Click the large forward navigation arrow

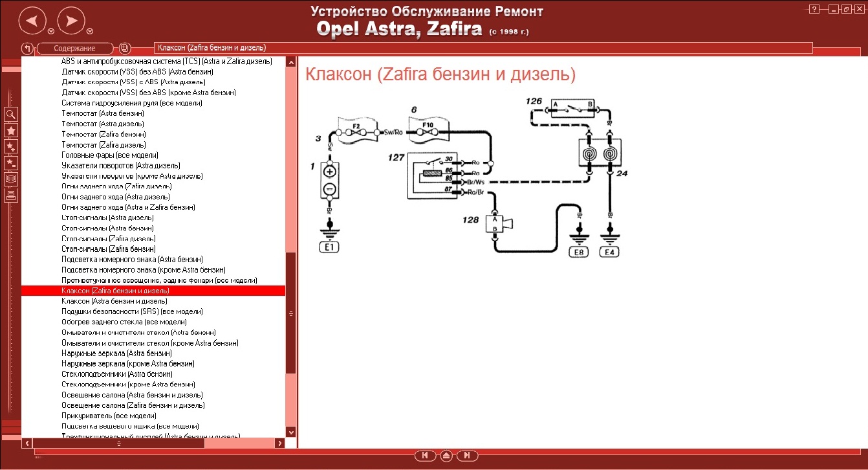point(71,21)
